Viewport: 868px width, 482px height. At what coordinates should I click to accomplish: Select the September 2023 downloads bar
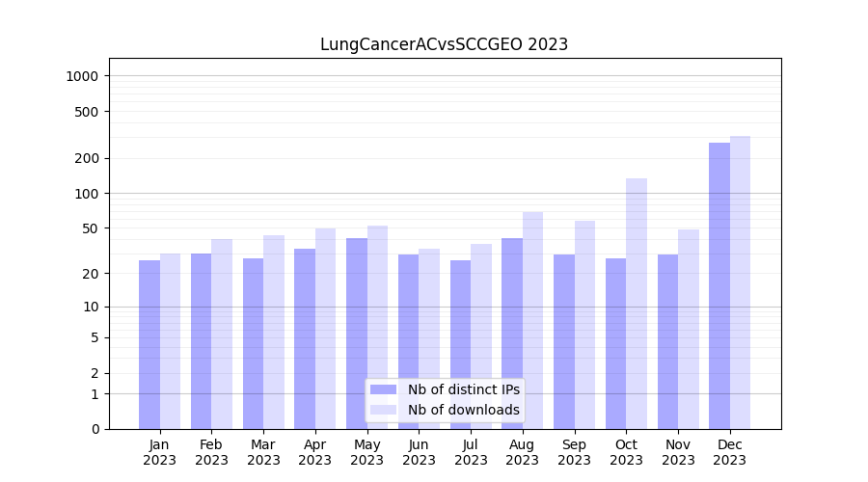pyautogui.click(x=584, y=325)
